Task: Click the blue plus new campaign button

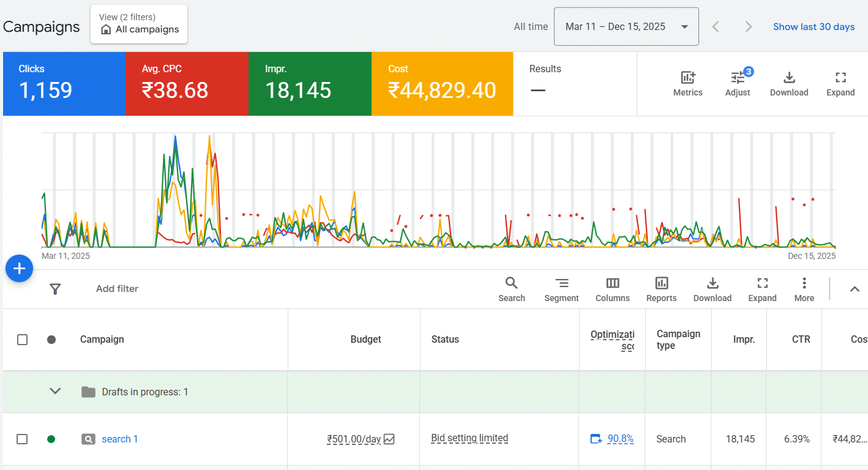Action: pos(19,269)
